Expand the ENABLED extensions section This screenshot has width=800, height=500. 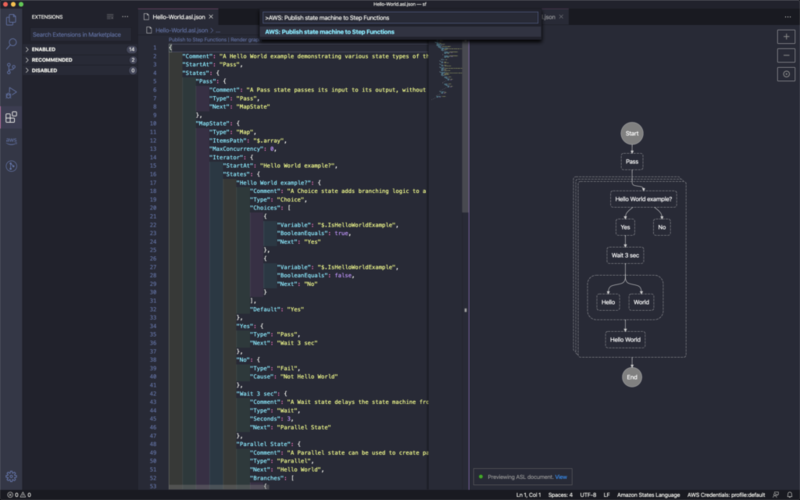coord(81,49)
